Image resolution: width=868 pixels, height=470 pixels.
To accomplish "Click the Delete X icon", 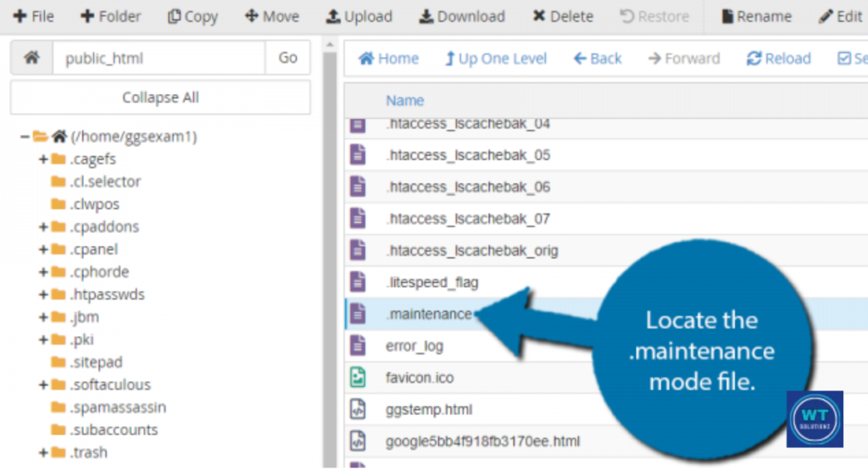I will pyautogui.click(x=539, y=17).
